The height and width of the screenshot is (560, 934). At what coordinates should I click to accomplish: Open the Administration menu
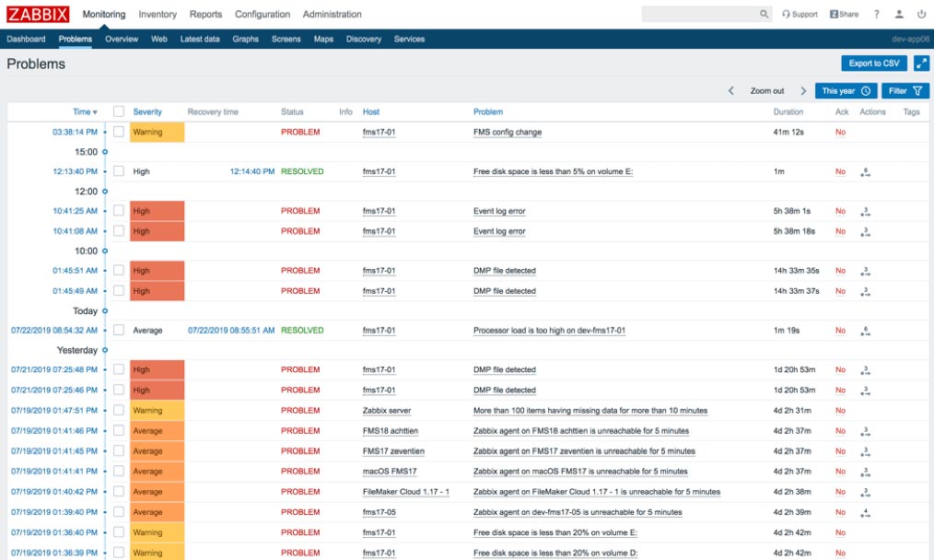(x=332, y=14)
